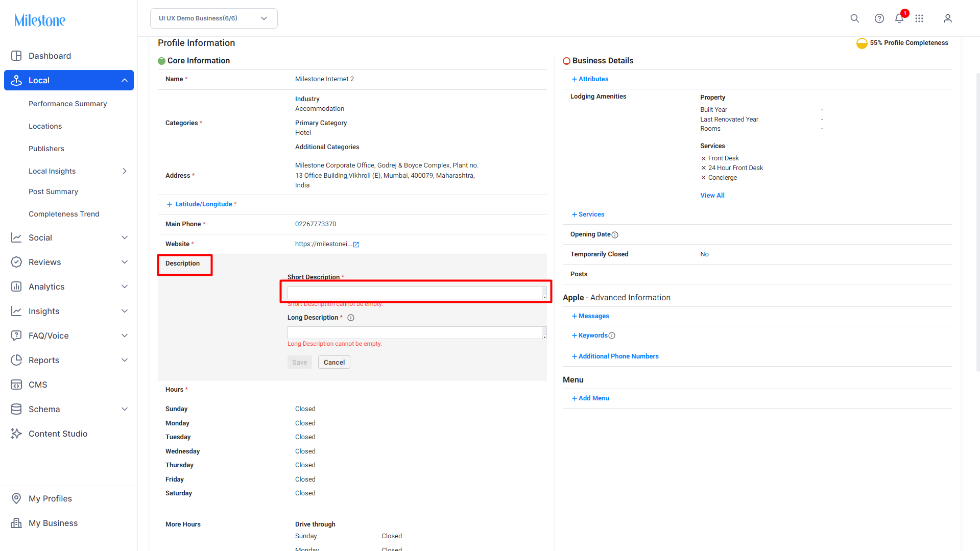Click the Content Studio sparkle icon
The width and height of the screenshot is (980, 551).
point(16,434)
